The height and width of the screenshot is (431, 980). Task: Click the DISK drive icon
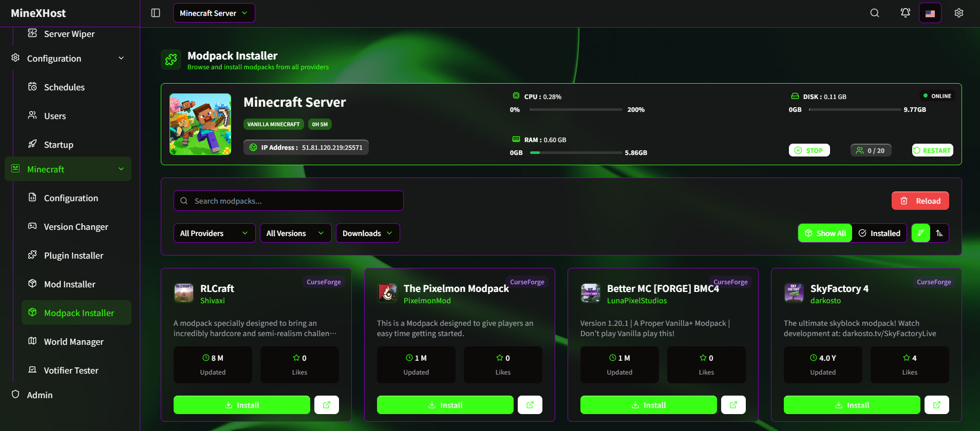click(795, 96)
